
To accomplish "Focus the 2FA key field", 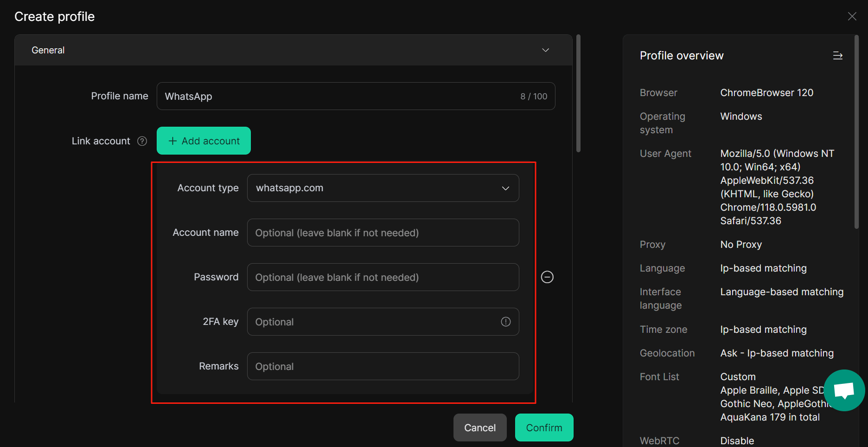I will coord(371,321).
